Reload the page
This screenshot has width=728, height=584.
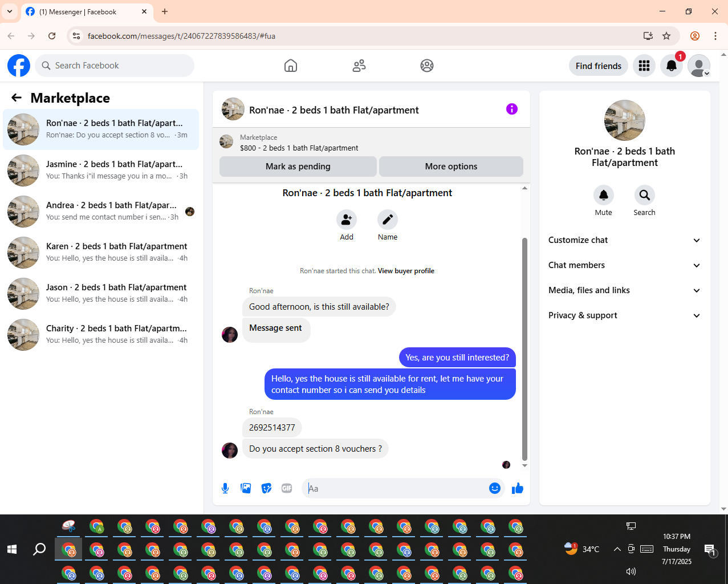point(52,36)
